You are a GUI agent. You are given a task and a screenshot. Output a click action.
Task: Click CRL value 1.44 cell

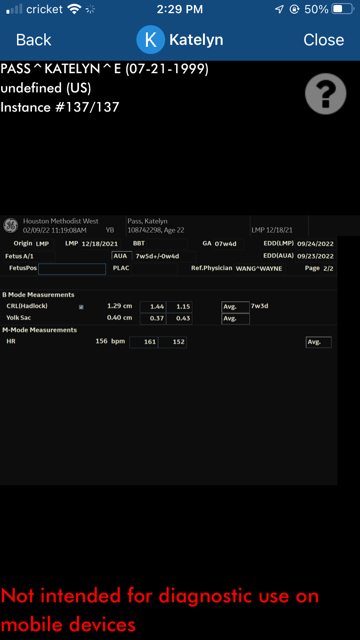pos(153,307)
